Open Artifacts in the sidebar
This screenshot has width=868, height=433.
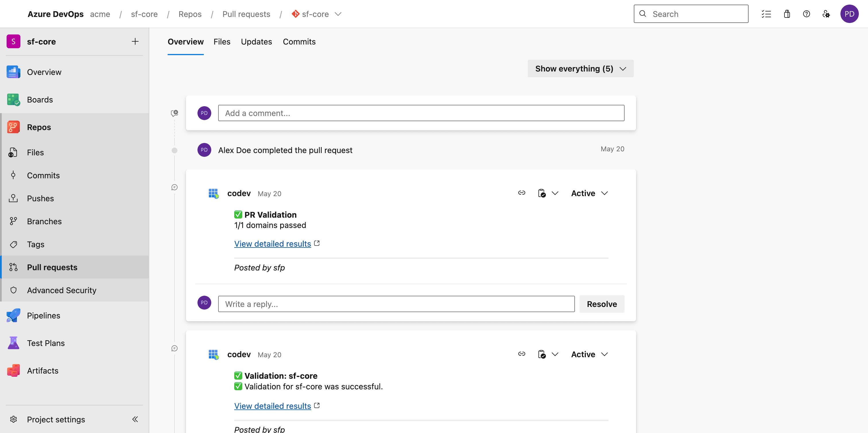point(74,371)
